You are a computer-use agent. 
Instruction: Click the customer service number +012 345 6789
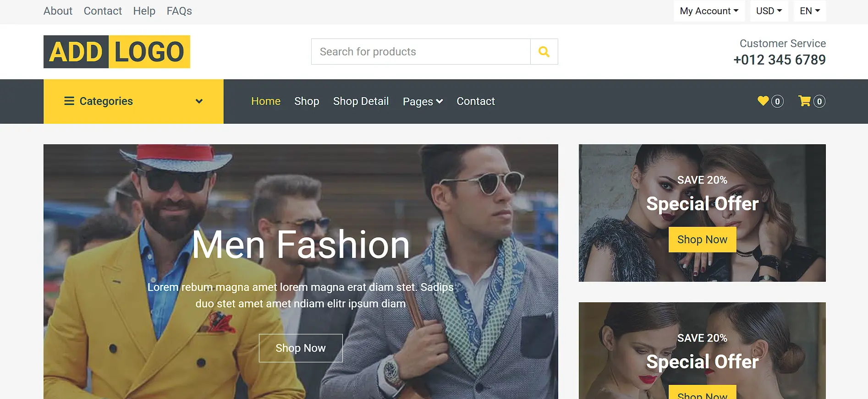(780, 60)
